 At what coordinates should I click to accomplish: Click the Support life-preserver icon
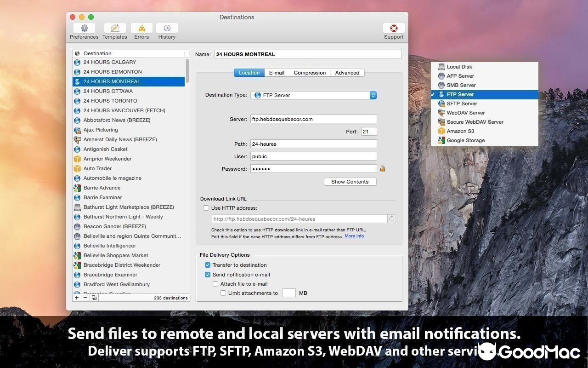(x=393, y=28)
